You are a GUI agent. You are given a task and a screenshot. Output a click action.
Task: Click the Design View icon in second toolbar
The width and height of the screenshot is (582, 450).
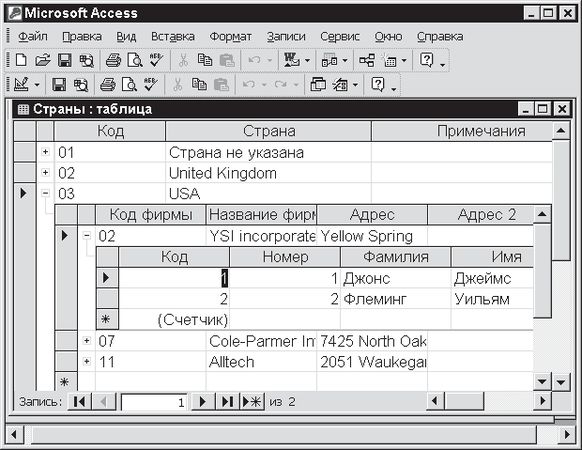(x=22, y=84)
